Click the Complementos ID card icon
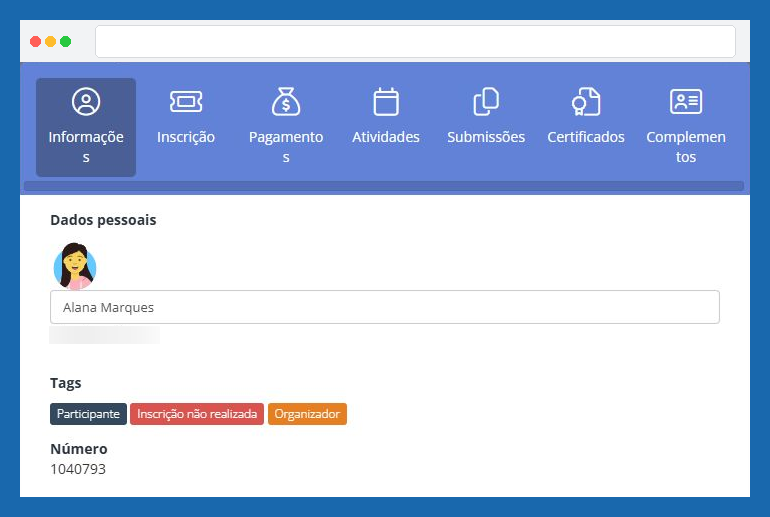The width and height of the screenshot is (770, 517). [x=686, y=102]
